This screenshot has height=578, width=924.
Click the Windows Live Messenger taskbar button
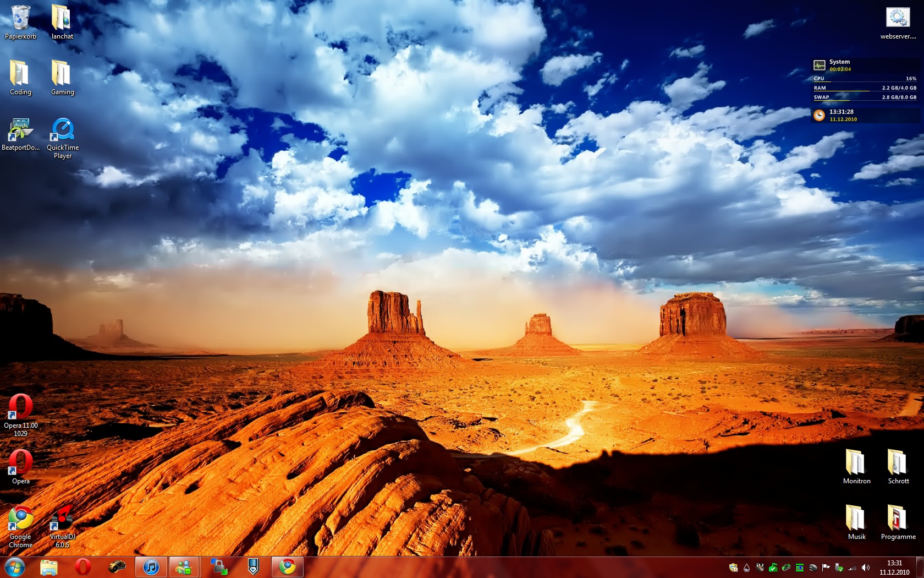pos(184,567)
